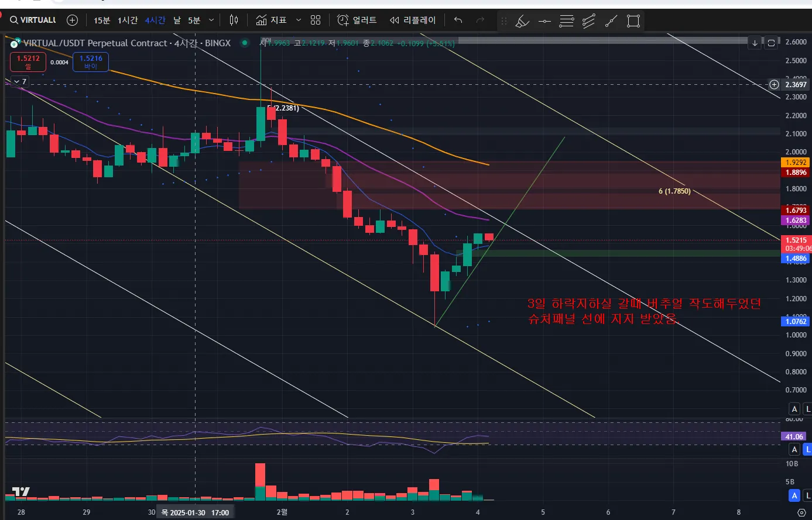This screenshot has width=812, height=520.
Task: Click the 2월 label on time axis
Action: coord(282,512)
